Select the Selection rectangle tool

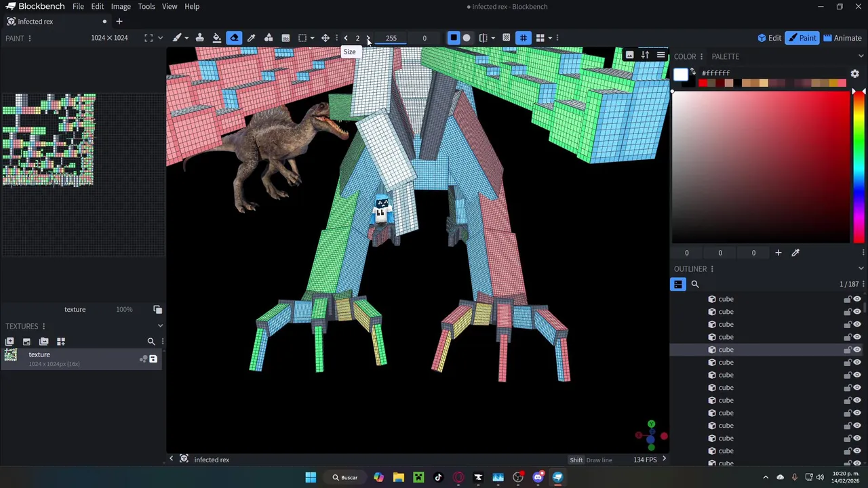pos(302,38)
